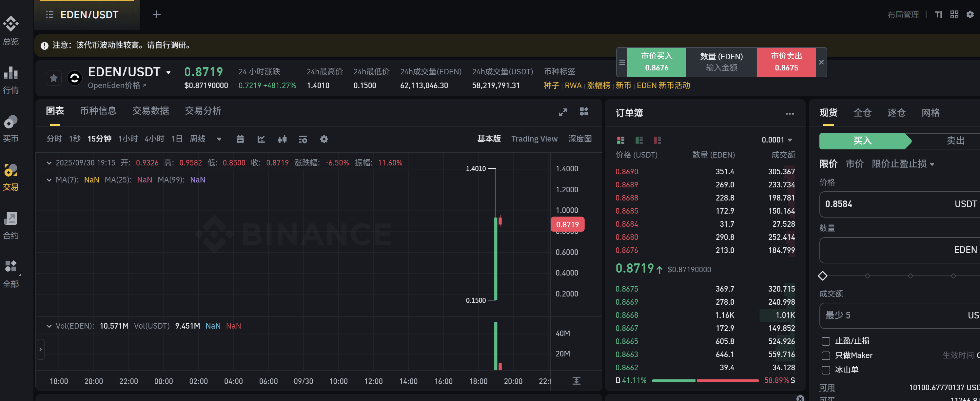This screenshot has width=980, height=401.
Task: Switch to the 币种信息 tab
Action: (x=98, y=111)
